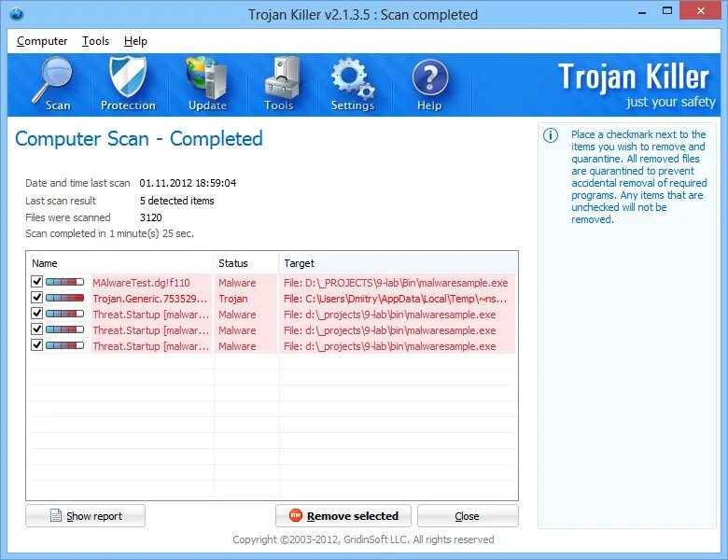728x560 pixels.
Task: Open the Tools menu in menu bar
Action: click(x=95, y=41)
